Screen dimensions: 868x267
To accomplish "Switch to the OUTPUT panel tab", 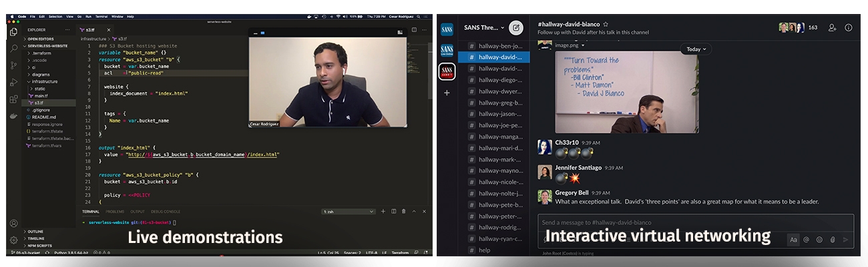I will pyautogui.click(x=137, y=212).
